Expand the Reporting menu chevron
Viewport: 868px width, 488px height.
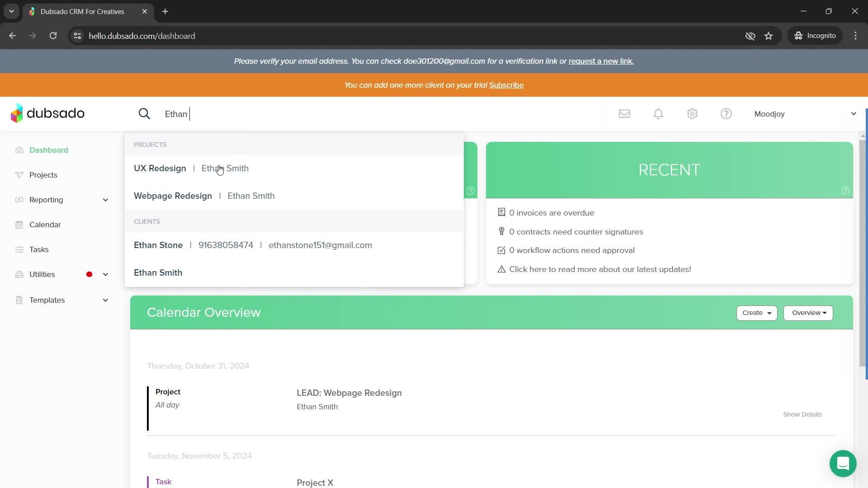[x=105, y=200]
